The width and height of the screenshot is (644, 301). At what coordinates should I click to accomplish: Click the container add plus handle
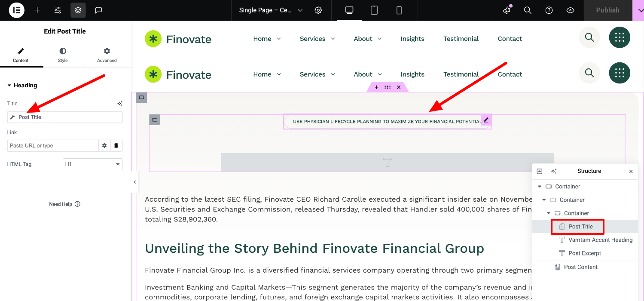376,87
